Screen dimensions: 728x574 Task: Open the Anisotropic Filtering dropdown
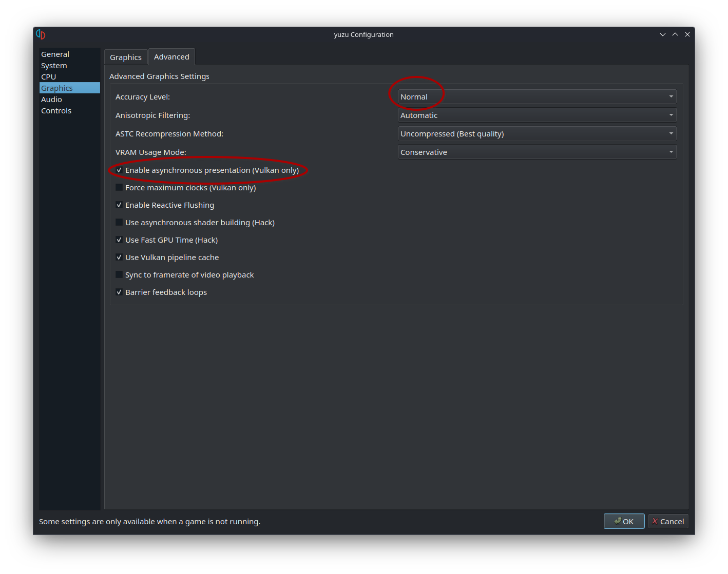pyautogui.click(x=537, y=115)
